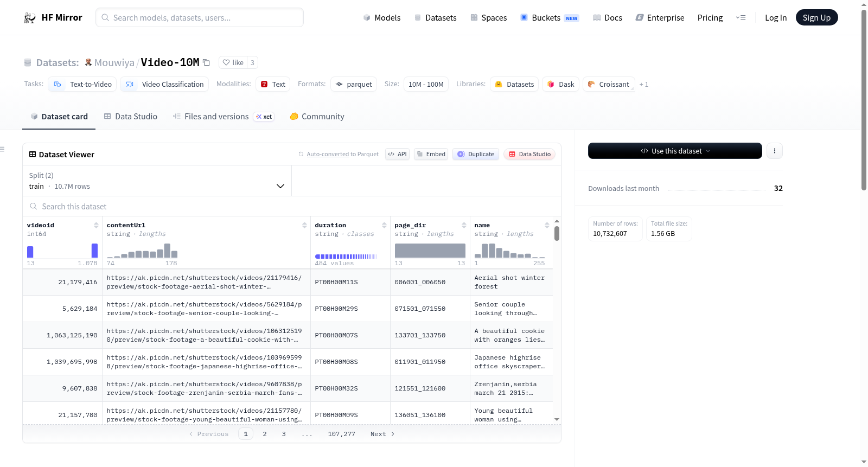The height and width of the screenshot is (467, 868).
Task: Show additional libraries with +1
Action: tap(644, 84)
